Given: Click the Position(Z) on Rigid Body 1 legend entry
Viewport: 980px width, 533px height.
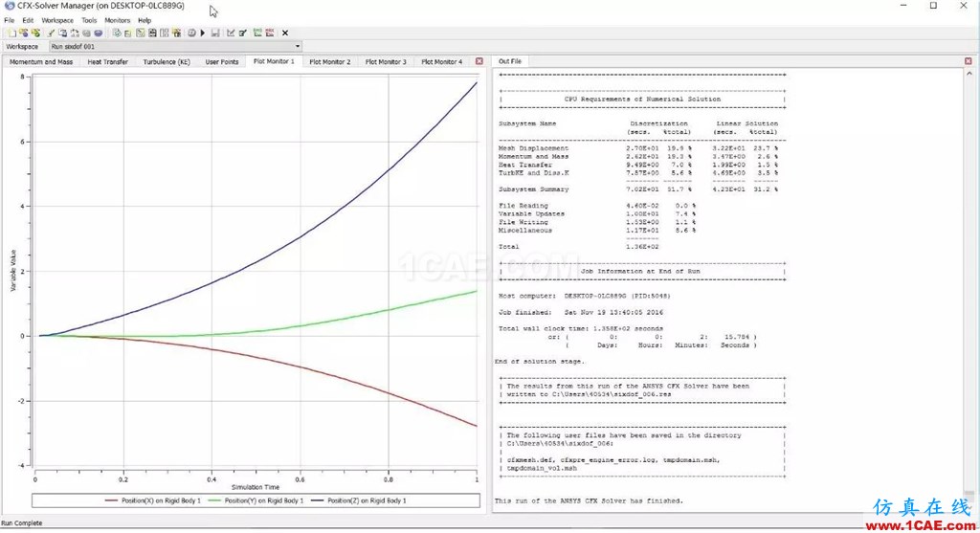Looking at the screenshot, I should 358,500.
